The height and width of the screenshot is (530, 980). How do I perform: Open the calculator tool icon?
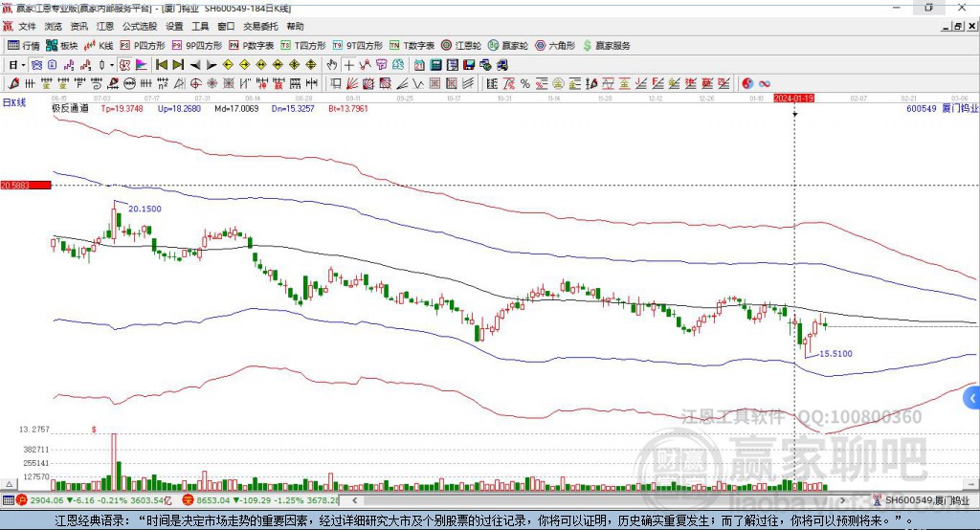click(x=435, y=64)
